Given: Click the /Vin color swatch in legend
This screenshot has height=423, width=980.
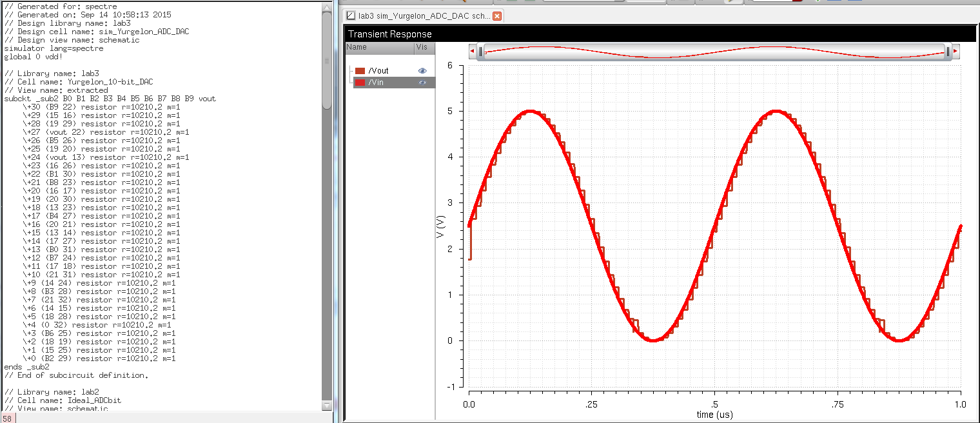Looking at the screenshot, I should 360,83.
